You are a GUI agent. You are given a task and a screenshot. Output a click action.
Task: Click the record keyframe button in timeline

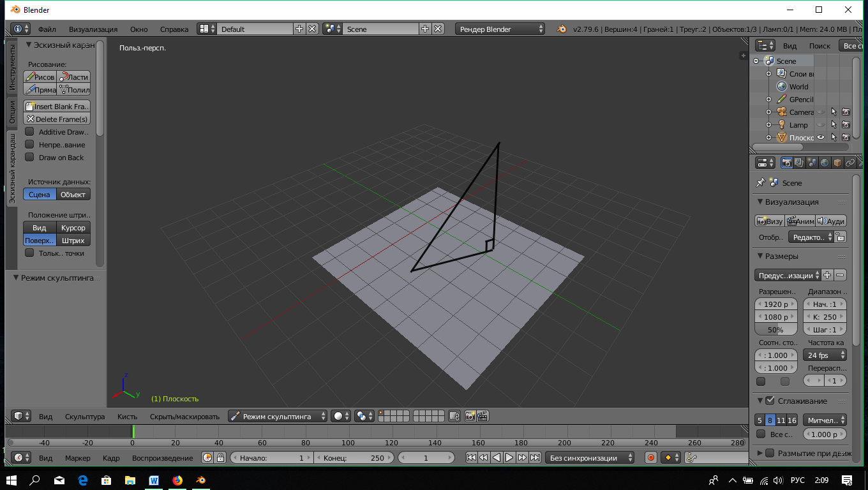(650, 457)
